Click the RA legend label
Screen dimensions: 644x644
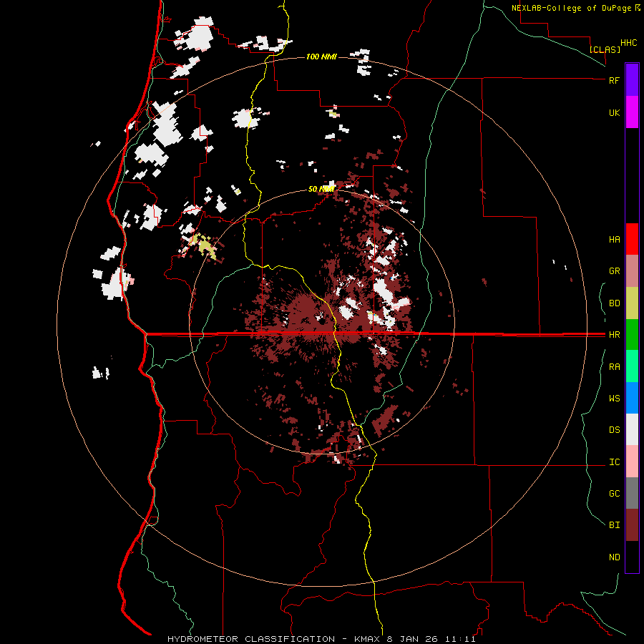[x=614, y=367]
